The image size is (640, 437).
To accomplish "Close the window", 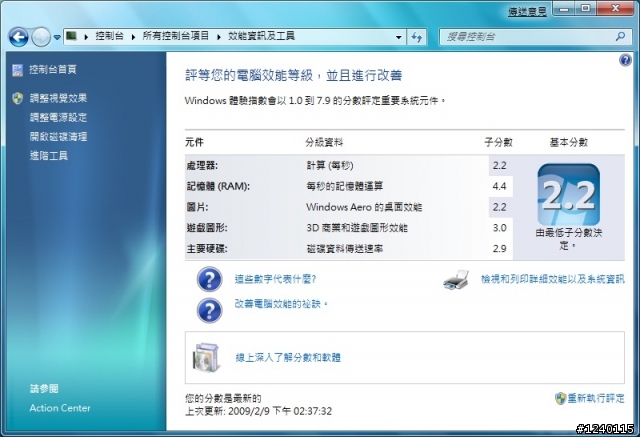I will pos(615,9).
